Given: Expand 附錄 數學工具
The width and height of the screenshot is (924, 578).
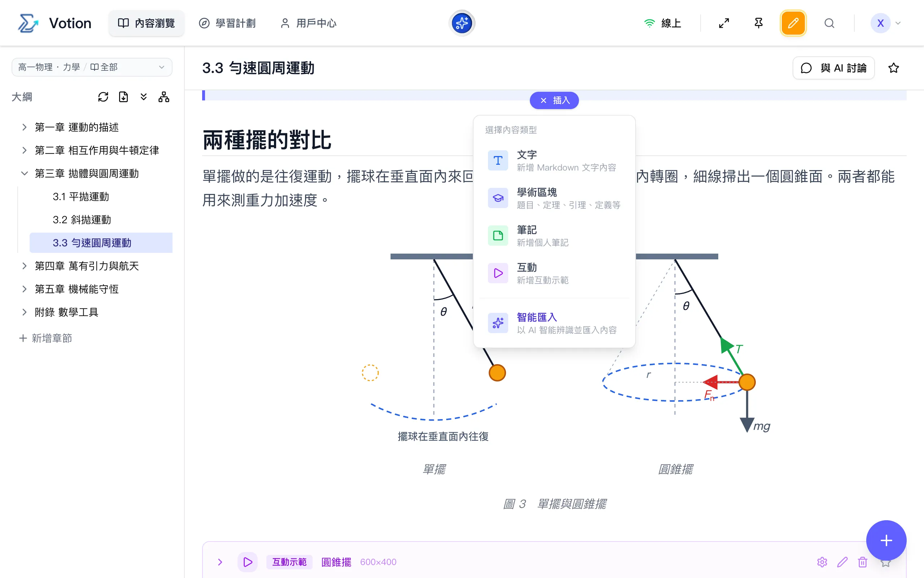Looking at the screenshot, I should [25, 312].
